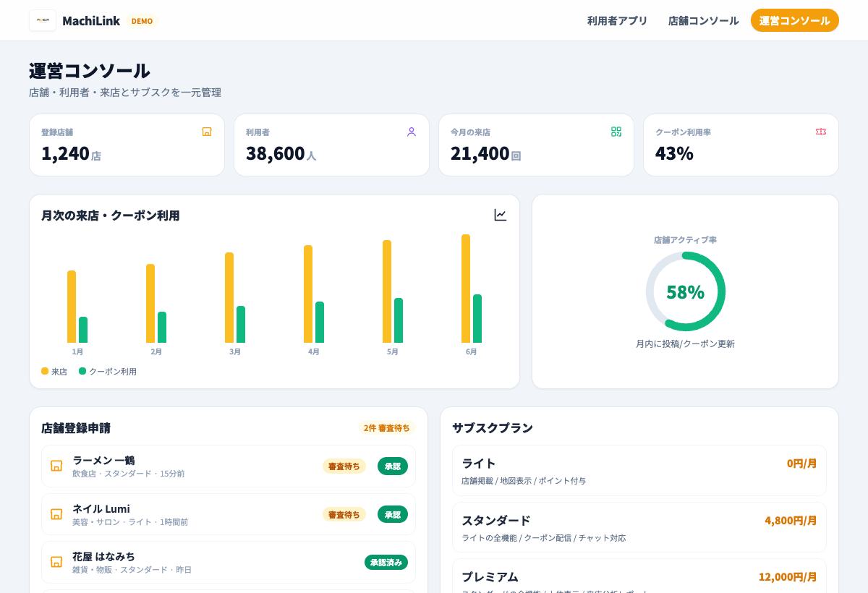Select the プレミアム plan title
This screenshot has height=593, width=868.
(x=490, y=576)
